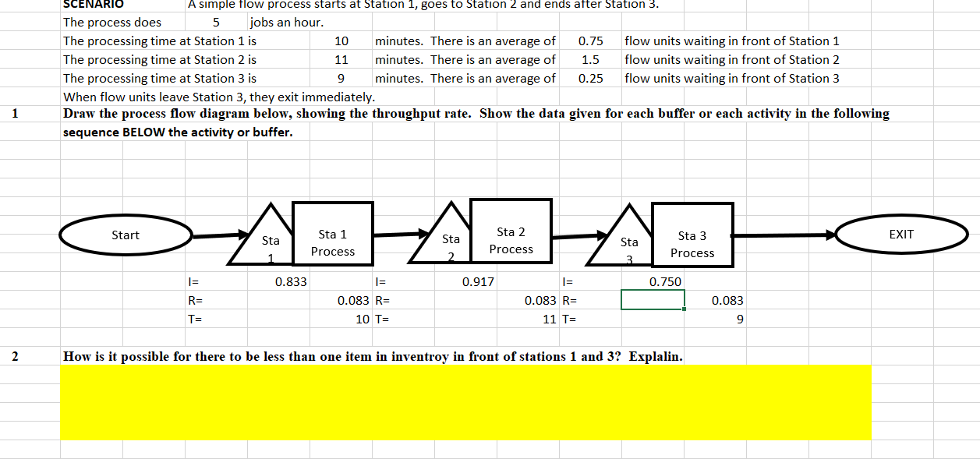Viewport: 980px width, 459px height.
Task: Click the arrow connecting Start to Sta 1
Action: [218, 234]
